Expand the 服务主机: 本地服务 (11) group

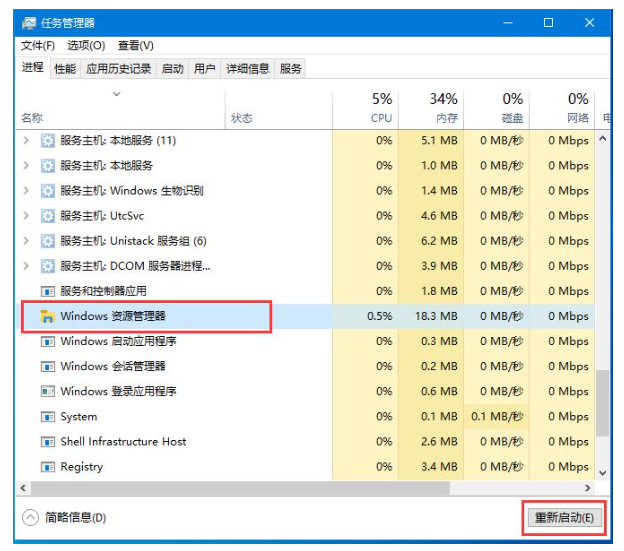click(x=27, y=141)
